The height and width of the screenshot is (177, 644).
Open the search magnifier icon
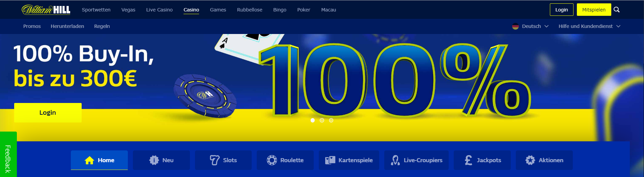pos(617,10)
